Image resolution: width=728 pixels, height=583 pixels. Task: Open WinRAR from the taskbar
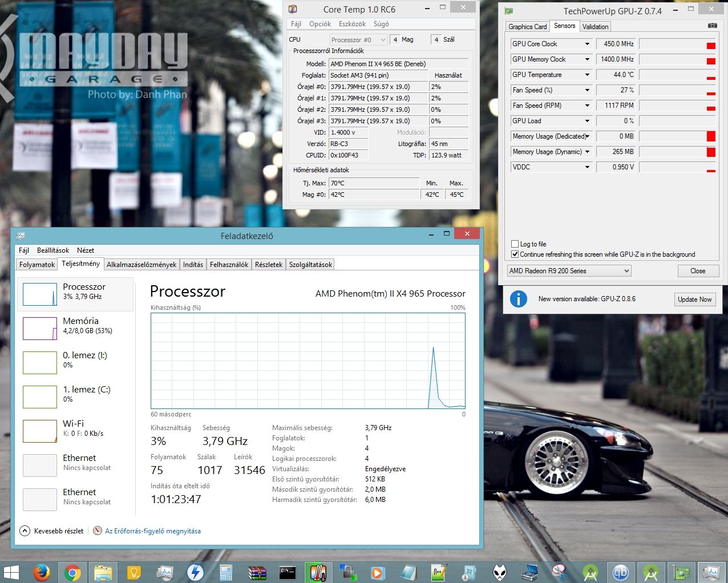pos(257,572)
